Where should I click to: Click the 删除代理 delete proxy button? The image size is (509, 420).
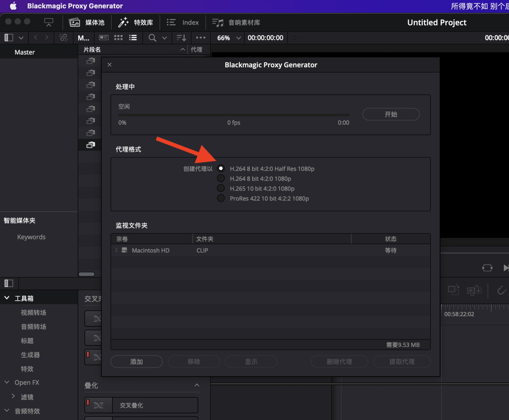339,362
